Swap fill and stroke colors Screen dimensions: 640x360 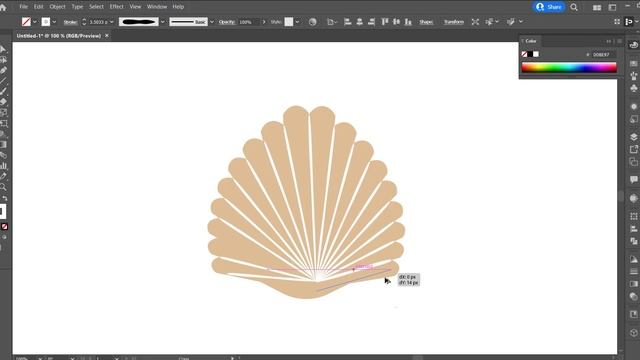(x=5, y=198)
